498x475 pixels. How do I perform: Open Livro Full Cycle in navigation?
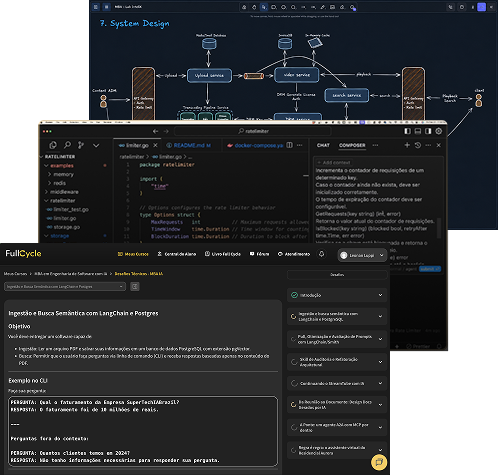point(223,254)
